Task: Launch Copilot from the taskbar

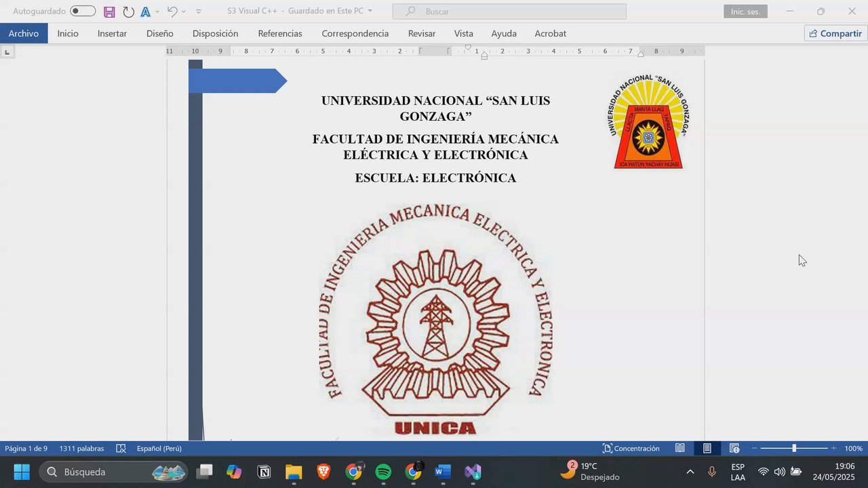Action: click(234, 472)
